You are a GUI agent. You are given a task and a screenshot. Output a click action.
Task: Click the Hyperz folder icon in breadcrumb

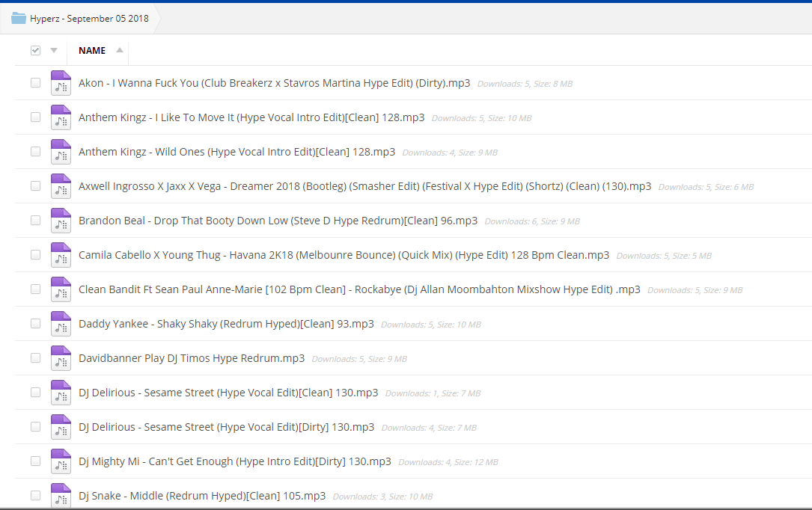pyautogui.click(x=19, y=19)
